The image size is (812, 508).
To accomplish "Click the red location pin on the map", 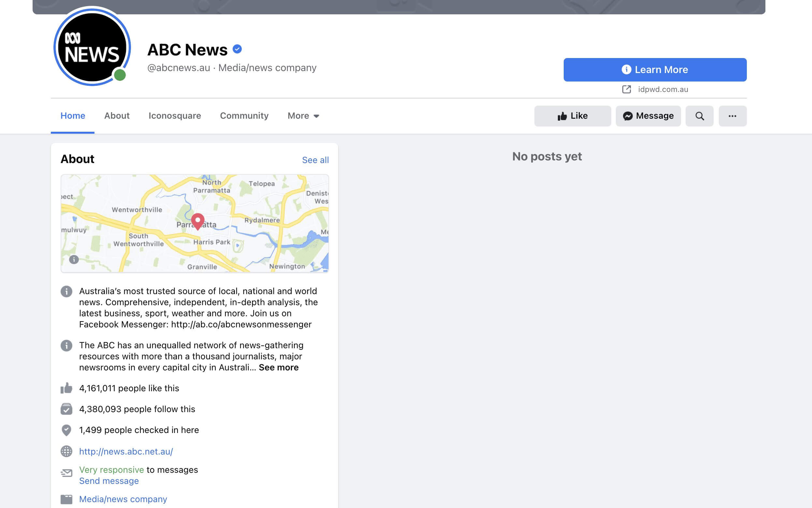I will coord(198,221).
